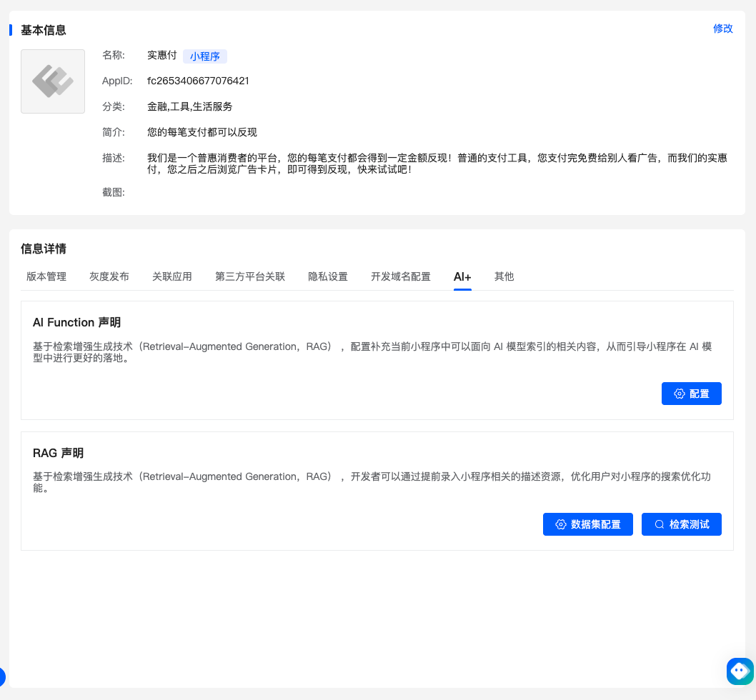Click the 检索测试 button

[681, 524]
